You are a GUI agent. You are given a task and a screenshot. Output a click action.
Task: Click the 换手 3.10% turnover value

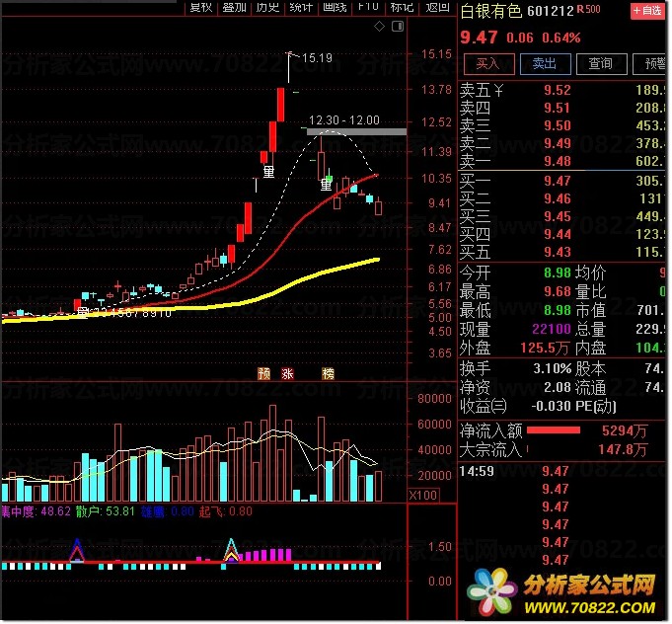point(552,368)
